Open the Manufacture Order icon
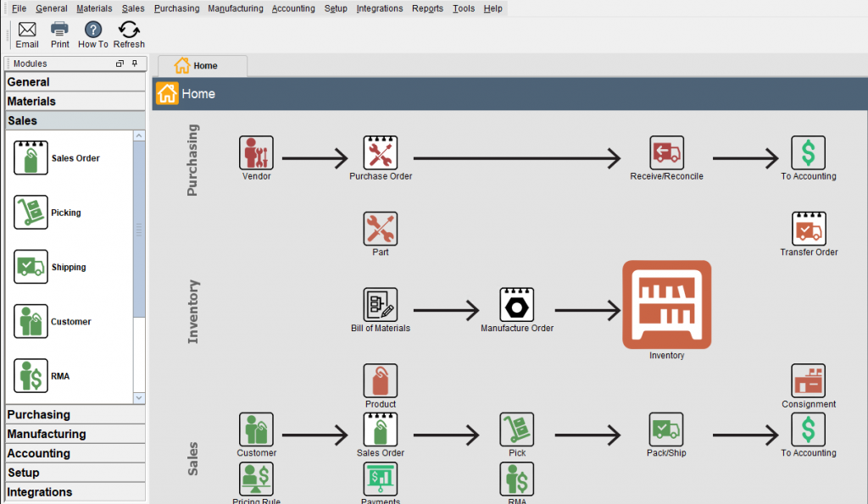The width and height of the screenshot is (868, 504). pos(516,305)
